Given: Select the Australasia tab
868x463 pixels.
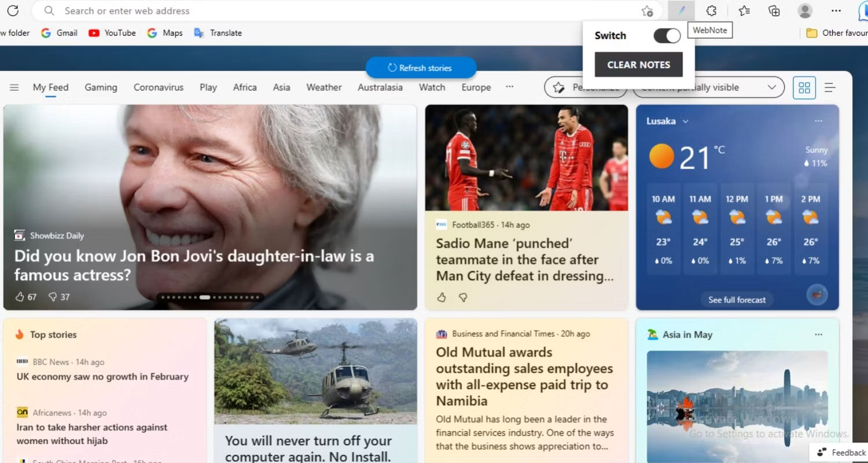Looking at the screenshot, I should click(x=380, y=87).
